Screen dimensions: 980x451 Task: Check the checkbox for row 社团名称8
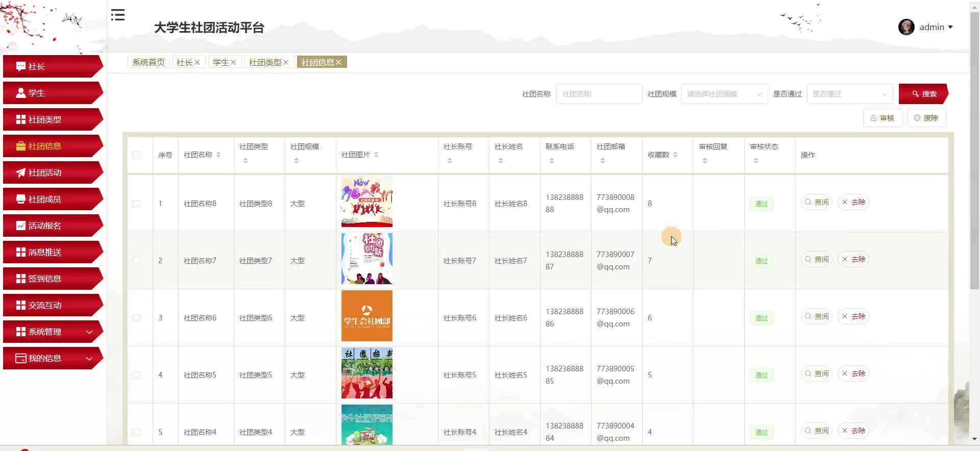pos(136,204)
